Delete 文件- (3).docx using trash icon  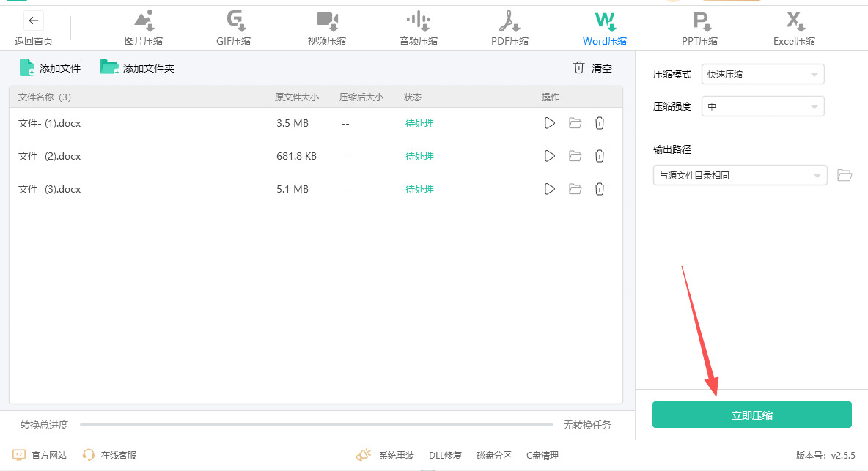click(599, 189)
